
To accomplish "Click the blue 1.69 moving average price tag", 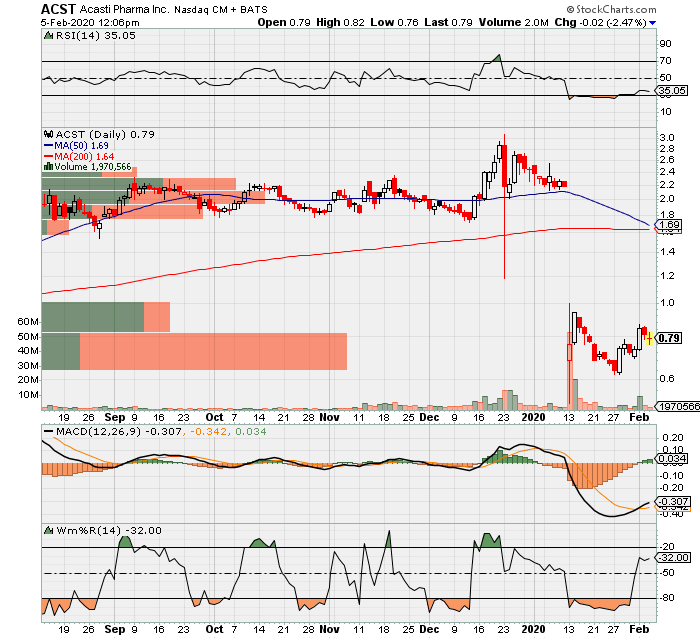I will coord(668,225).
